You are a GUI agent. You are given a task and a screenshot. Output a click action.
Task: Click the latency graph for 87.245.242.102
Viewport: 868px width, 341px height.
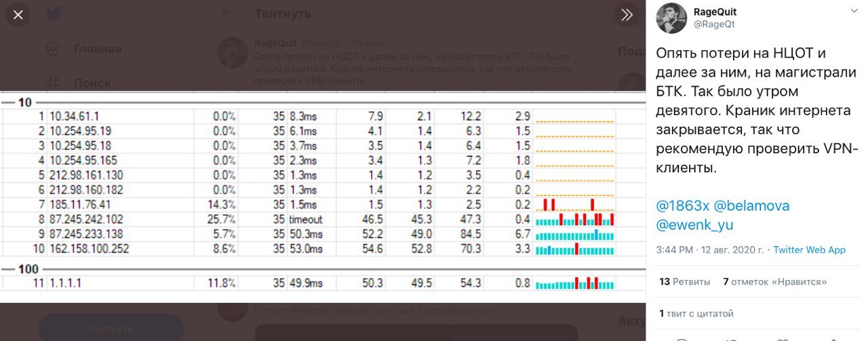pos(575,219)
